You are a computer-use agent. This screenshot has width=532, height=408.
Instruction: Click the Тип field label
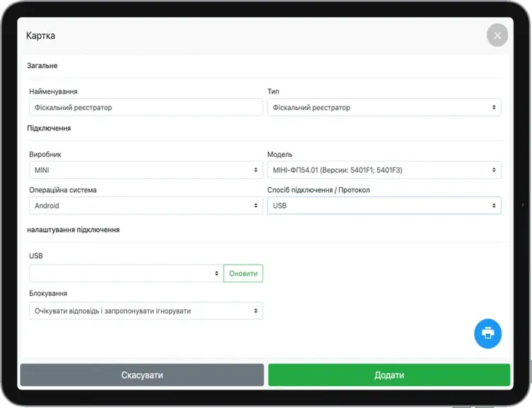(x=273, y=92)
